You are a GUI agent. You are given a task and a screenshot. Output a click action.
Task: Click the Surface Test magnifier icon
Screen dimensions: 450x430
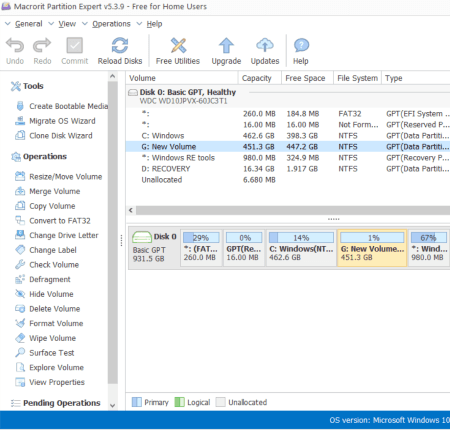(x=20, y=353)
